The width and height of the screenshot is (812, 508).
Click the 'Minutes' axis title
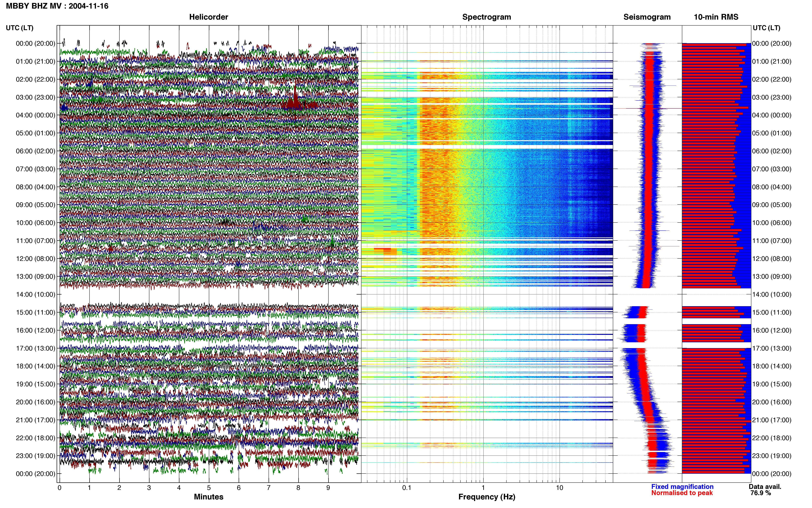(209, 497)
